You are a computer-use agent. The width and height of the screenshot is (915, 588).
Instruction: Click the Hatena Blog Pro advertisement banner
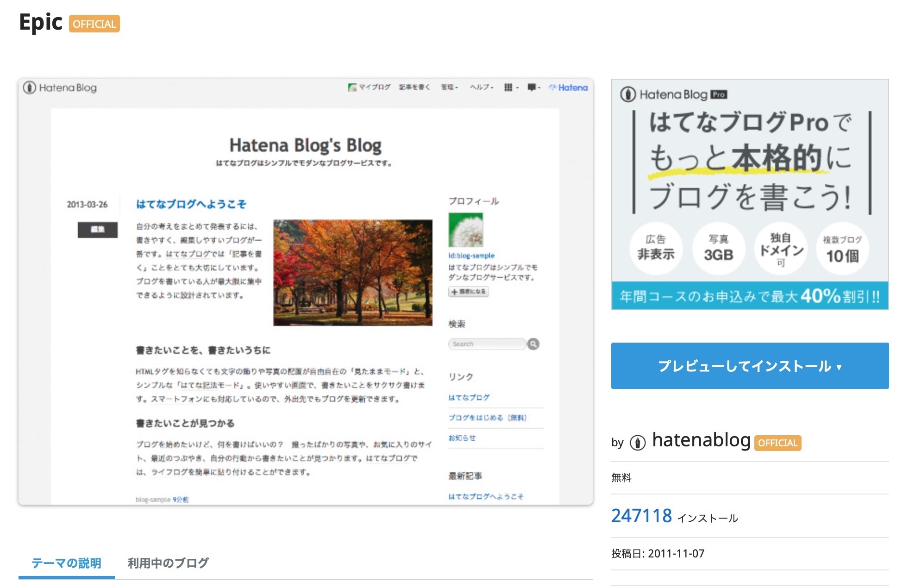[750, 194]
